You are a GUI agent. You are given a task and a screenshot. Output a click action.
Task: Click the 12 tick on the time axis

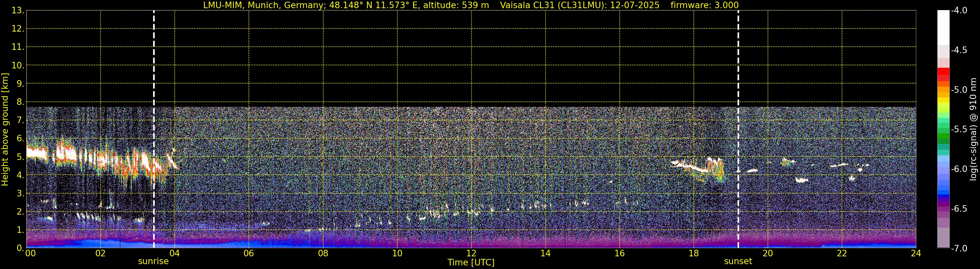point(471,254)
